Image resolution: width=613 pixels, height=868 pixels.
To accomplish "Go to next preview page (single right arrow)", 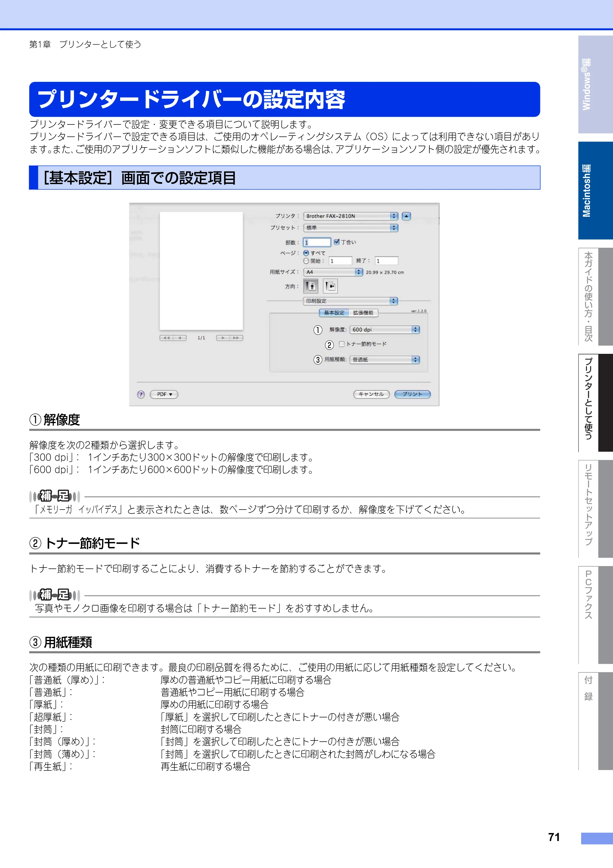I will (x=223, y=338).
